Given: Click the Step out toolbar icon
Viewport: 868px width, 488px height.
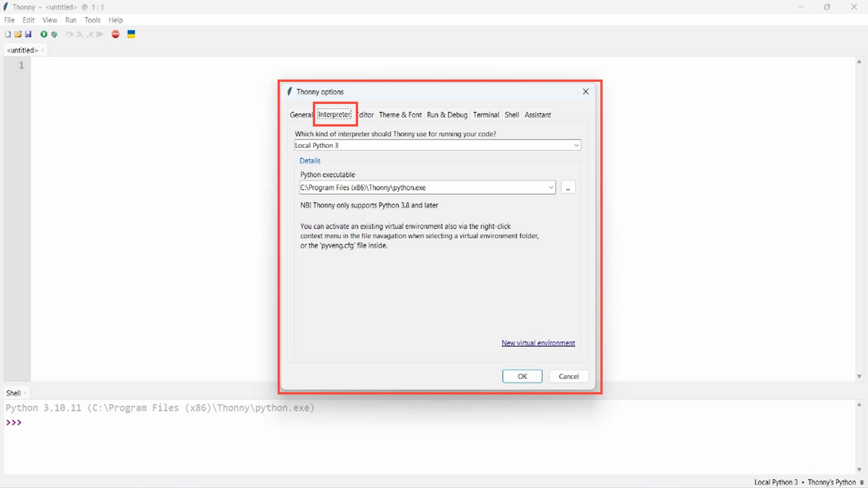Looking at the screenshot, I should [x=90, y=34].
